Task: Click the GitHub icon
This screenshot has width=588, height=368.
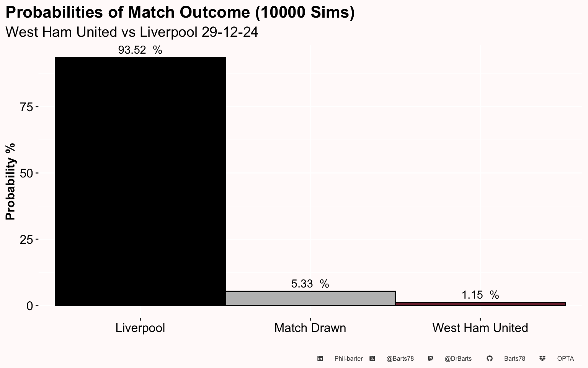Action: coord(489,358)
